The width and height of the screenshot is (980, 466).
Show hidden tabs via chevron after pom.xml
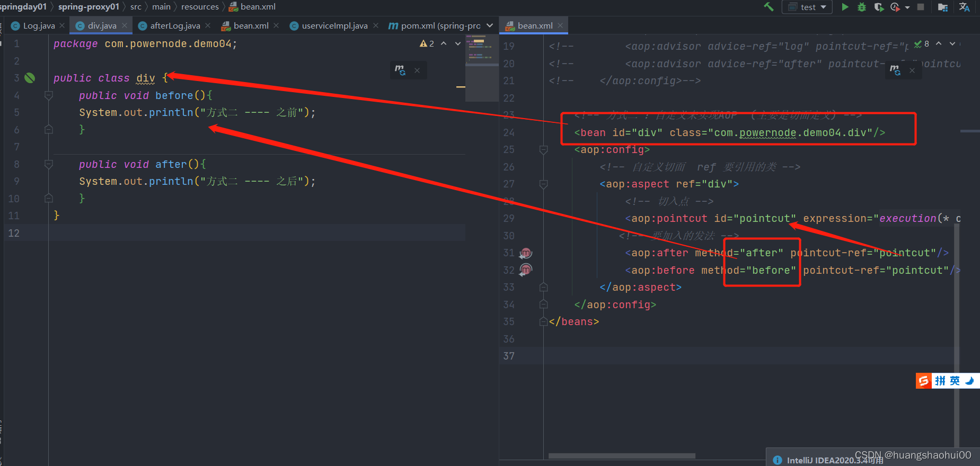pyautogui.click(x=490, y=25)
